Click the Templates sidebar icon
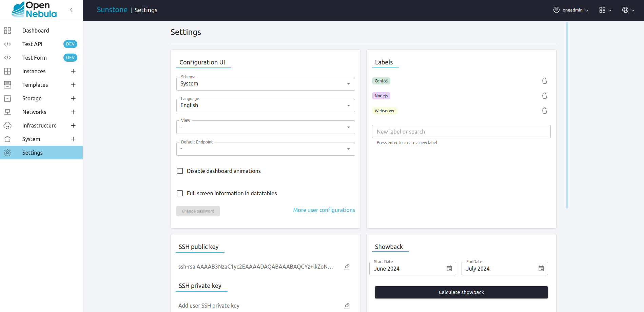 [7, 85]
